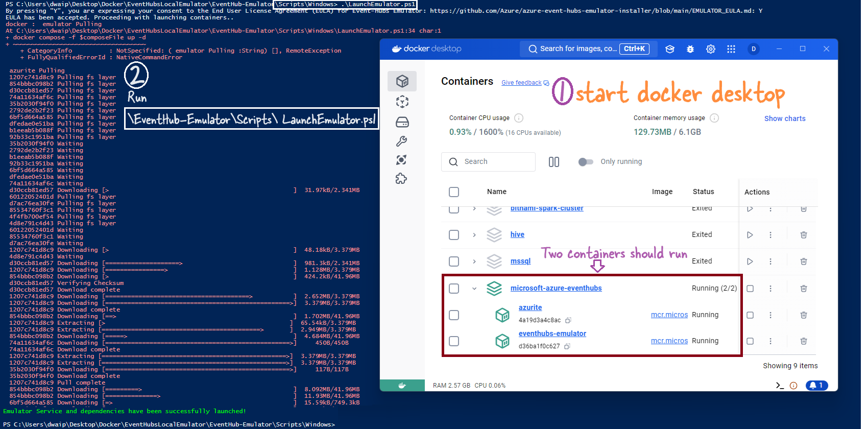
Task: Check the azurite row checkbox
Action: 454,315
